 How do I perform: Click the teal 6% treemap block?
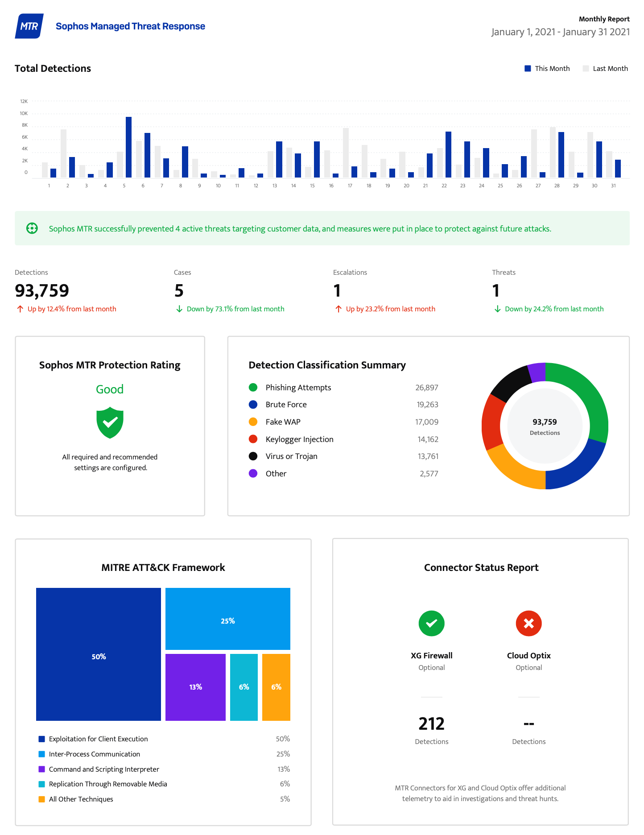click(244, 687)
